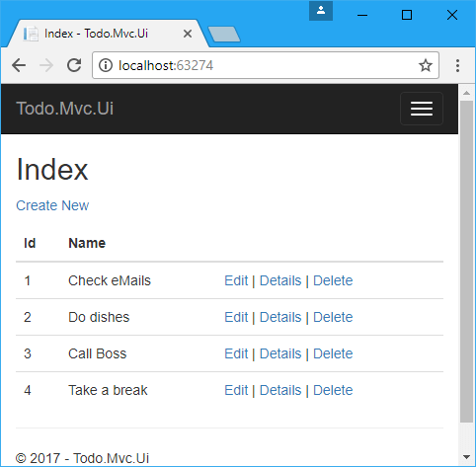
Task: Open Details for Take a break
Action: click(280, 390)
